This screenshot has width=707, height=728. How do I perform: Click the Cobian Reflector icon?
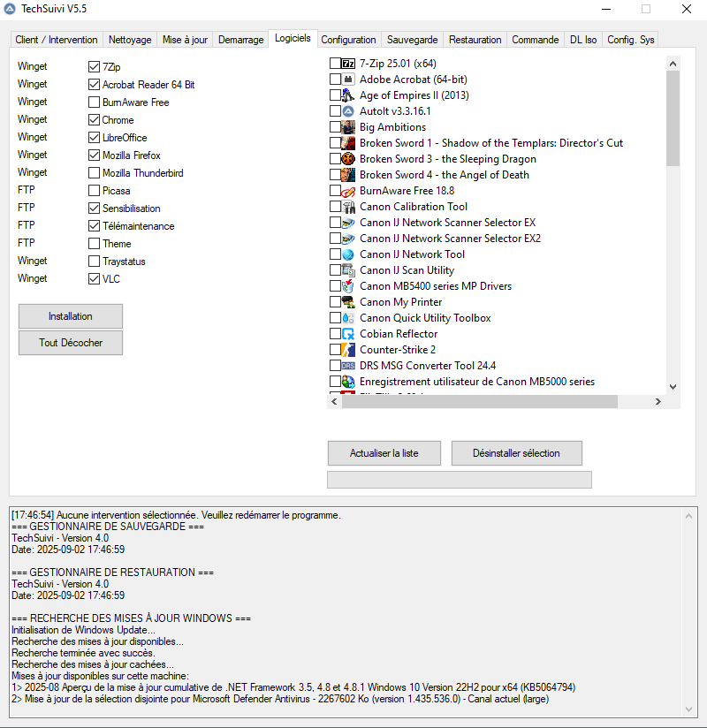click(x=346, y=334)
